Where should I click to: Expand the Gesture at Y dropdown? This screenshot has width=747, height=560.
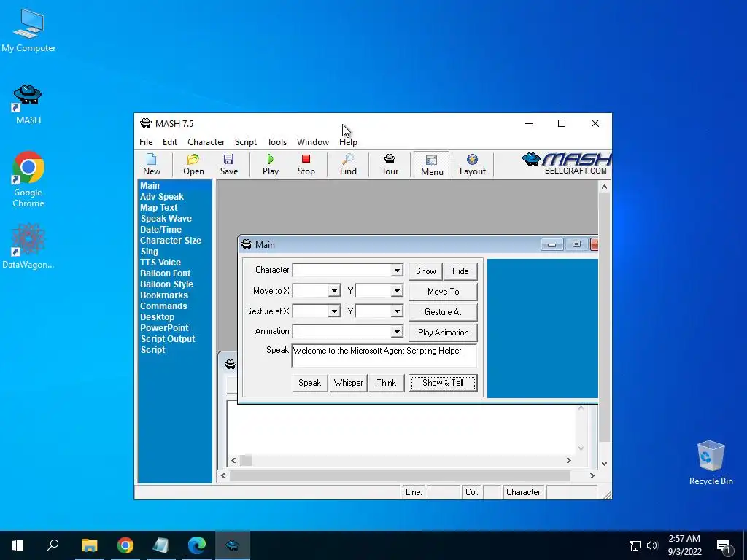pyautogui.click(x=396, y=311)
